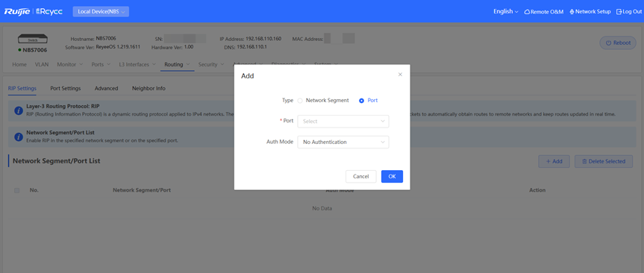
Task: Open Network Setup from the header icon
Action: tap(572, 12)
